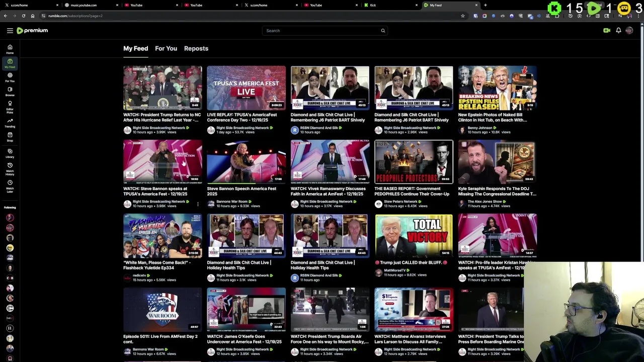Open For You icon in left sidebar
The image size is (644, 362).
click(10, 77)
